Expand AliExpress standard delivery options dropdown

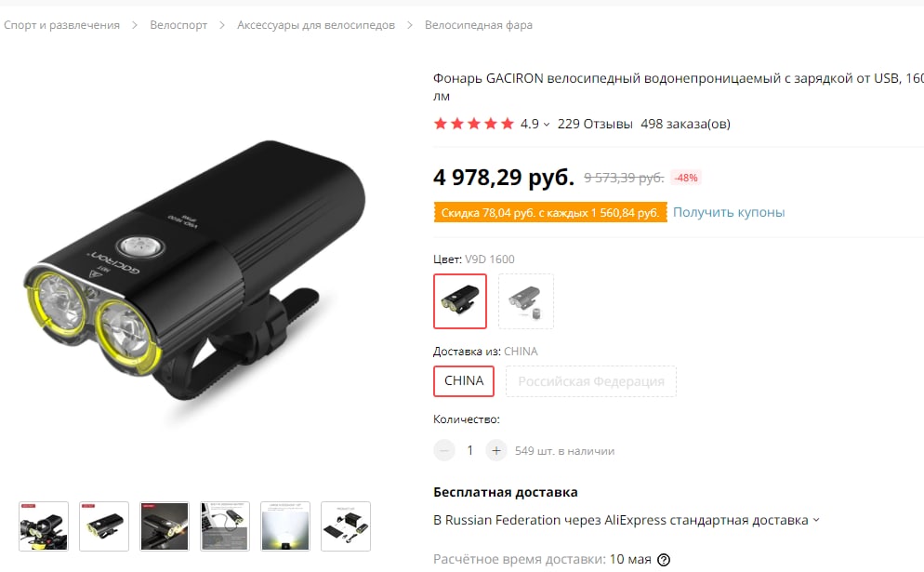[816, 520]
